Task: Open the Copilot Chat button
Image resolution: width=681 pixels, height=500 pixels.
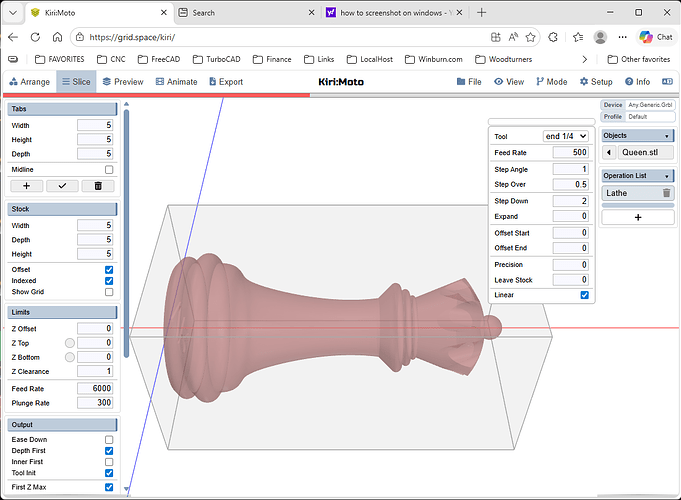Action: point(656,37)
